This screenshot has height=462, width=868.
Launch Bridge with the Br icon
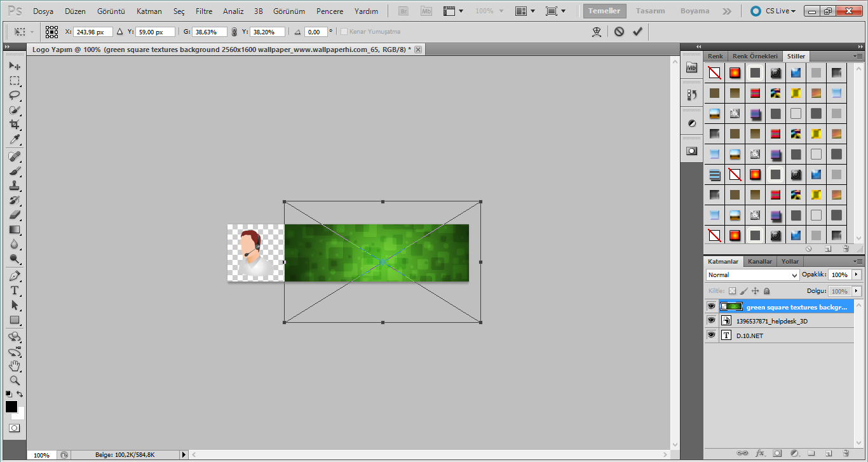coord(403,11)
